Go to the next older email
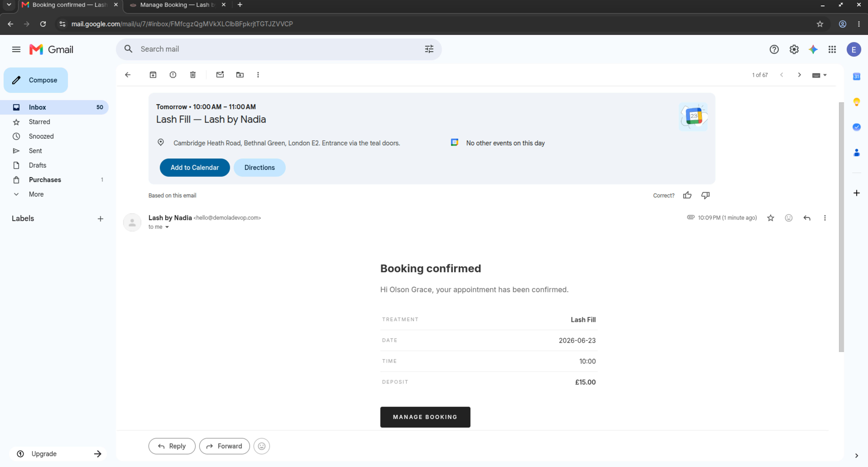Screen dimensions: 868x467 click(x=799, y=75)
